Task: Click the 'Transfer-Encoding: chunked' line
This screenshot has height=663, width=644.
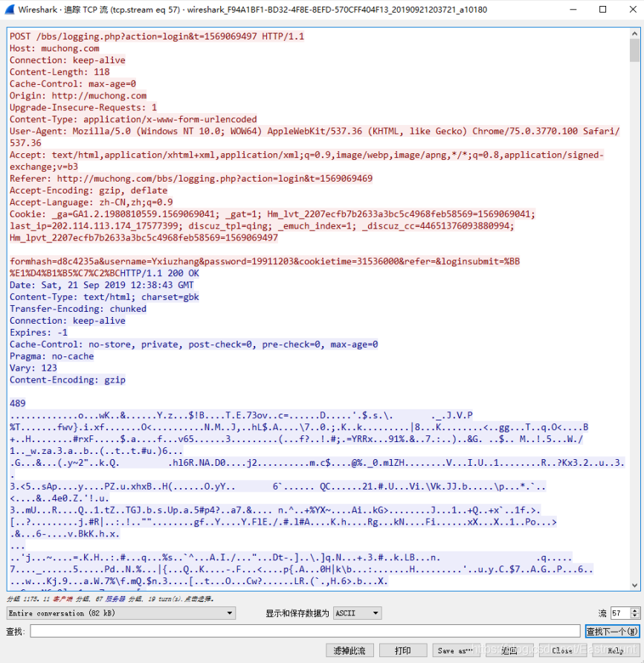Action: 78,309
